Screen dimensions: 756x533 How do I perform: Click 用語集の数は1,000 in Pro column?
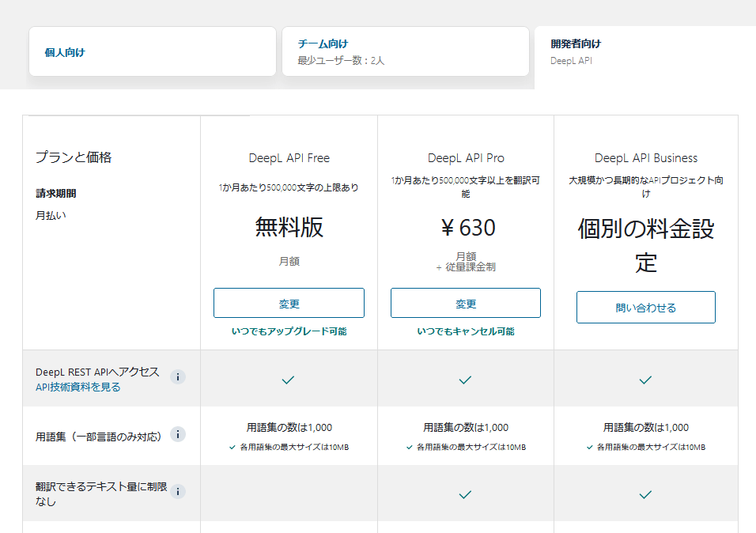pyautogui.click(x=466, y=427)
